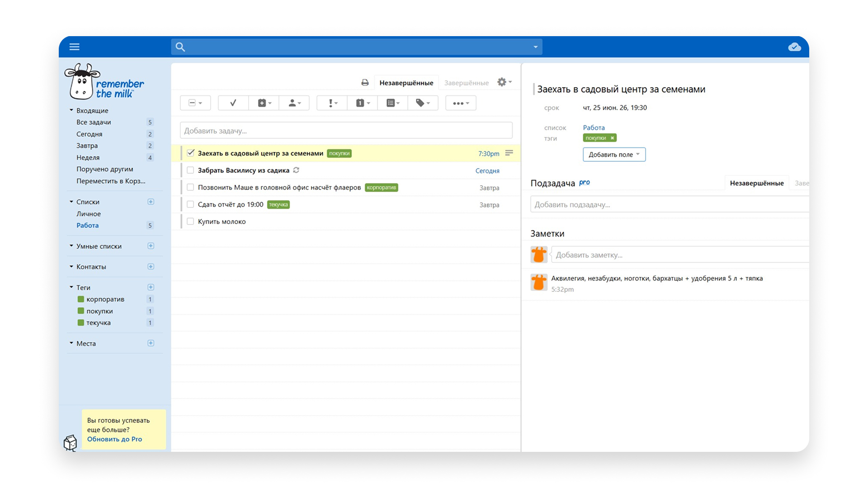Mark selected task complete with checkmark button

[x=233, y=103]
